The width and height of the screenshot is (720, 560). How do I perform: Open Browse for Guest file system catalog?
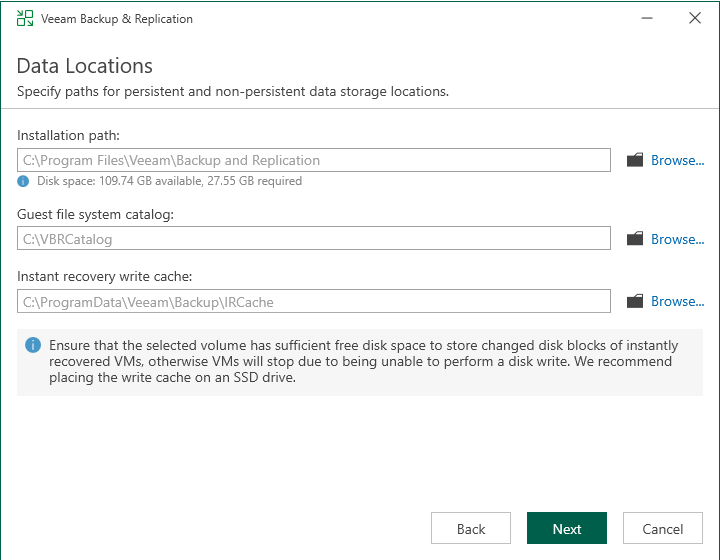pos(677,239)
